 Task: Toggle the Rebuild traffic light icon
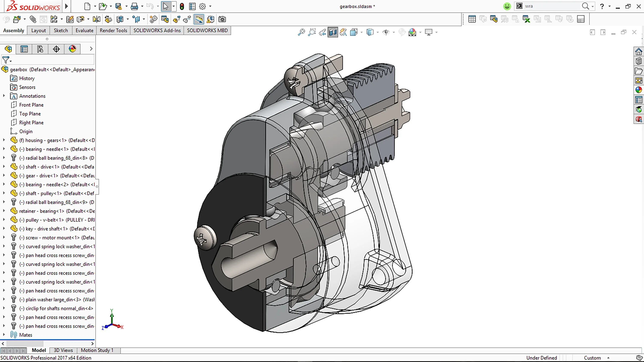[x=182, y=6]
